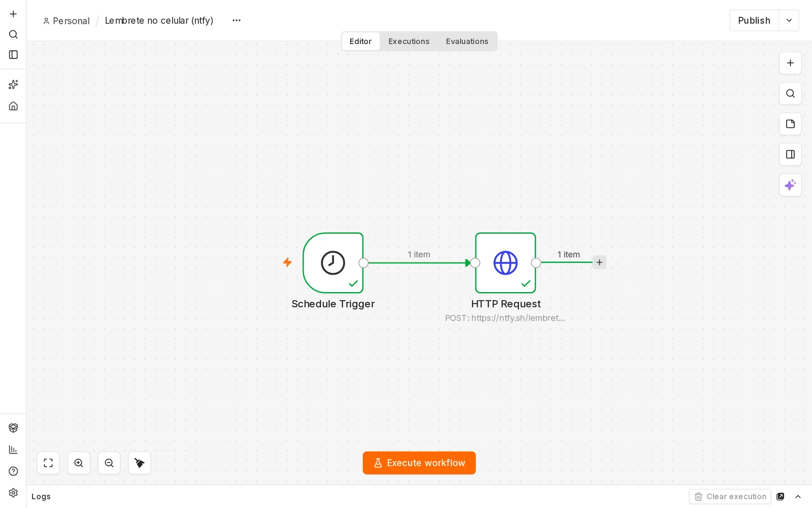Viewport: 812px width, 508px height.
Task: Click Schedule Trigger output connector
Action: [363, 263]
